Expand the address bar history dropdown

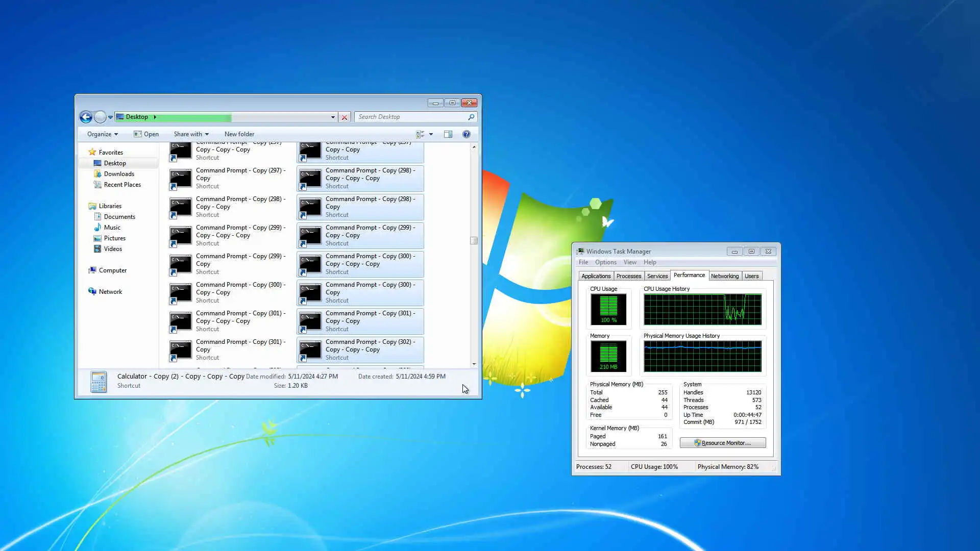[x=333, y=117]
